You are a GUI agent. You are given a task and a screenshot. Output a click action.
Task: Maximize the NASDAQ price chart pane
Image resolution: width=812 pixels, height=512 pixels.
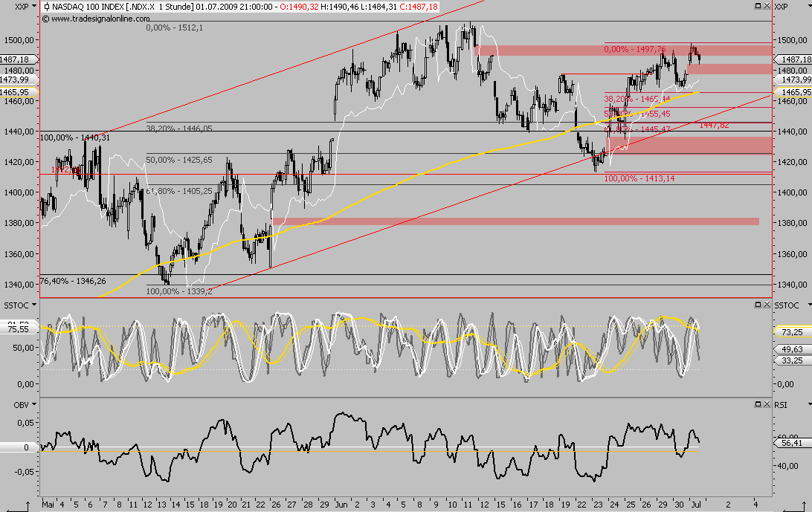(758, 6)
